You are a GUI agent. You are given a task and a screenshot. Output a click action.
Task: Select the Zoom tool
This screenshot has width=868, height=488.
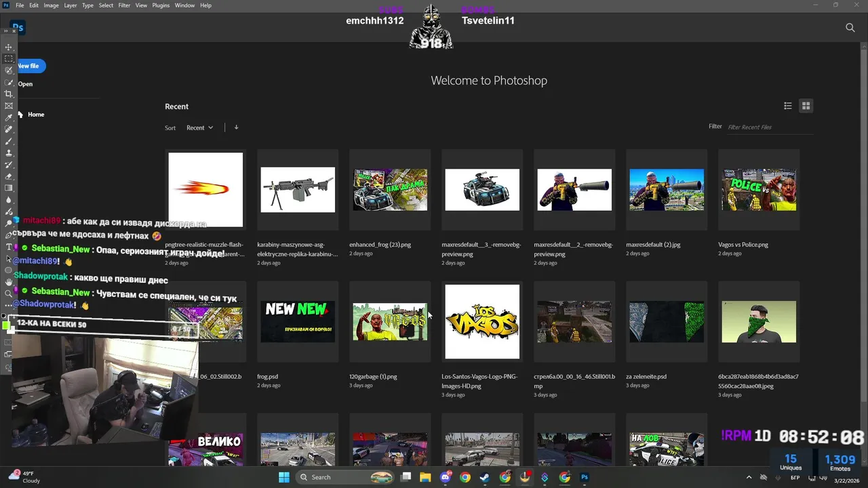[9, 293]
